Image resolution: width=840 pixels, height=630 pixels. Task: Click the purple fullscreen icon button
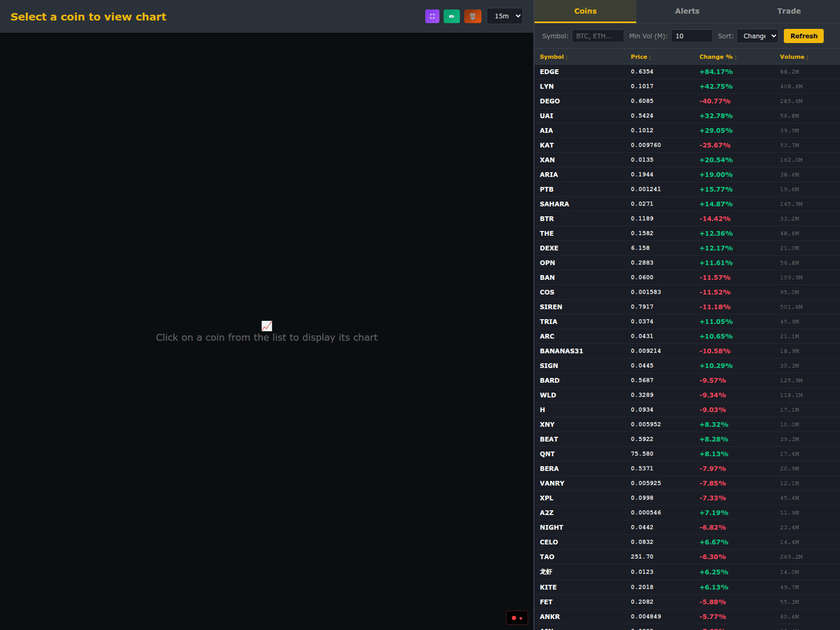[x=432, y=16]
